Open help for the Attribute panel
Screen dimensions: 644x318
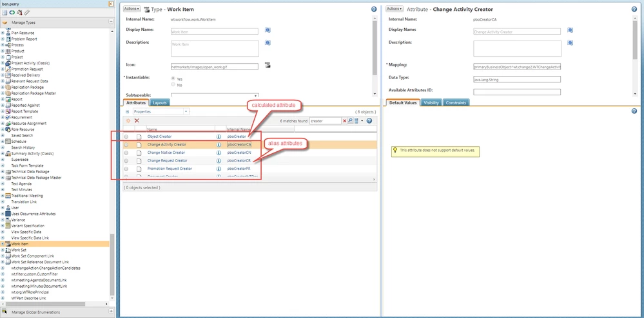pyautogui.click(x=634, y=9)
